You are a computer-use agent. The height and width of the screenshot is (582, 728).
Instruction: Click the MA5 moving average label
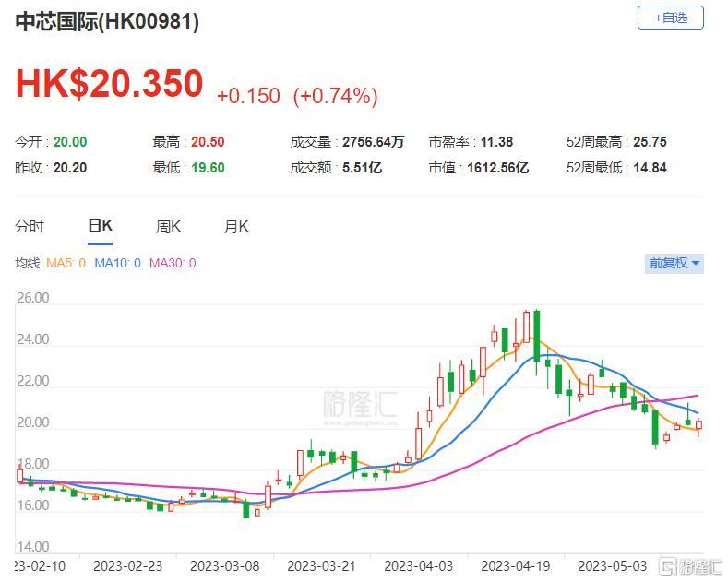(x=66, y=263)
